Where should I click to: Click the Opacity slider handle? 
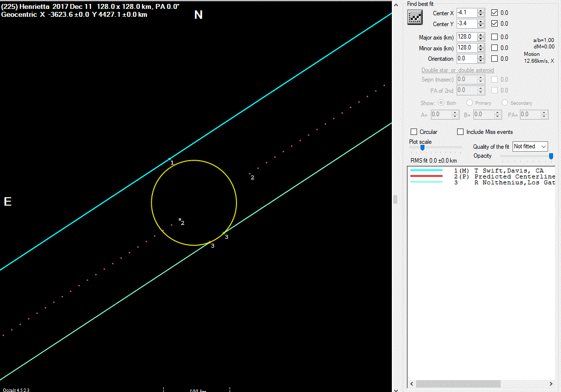(x=551, y=156)
